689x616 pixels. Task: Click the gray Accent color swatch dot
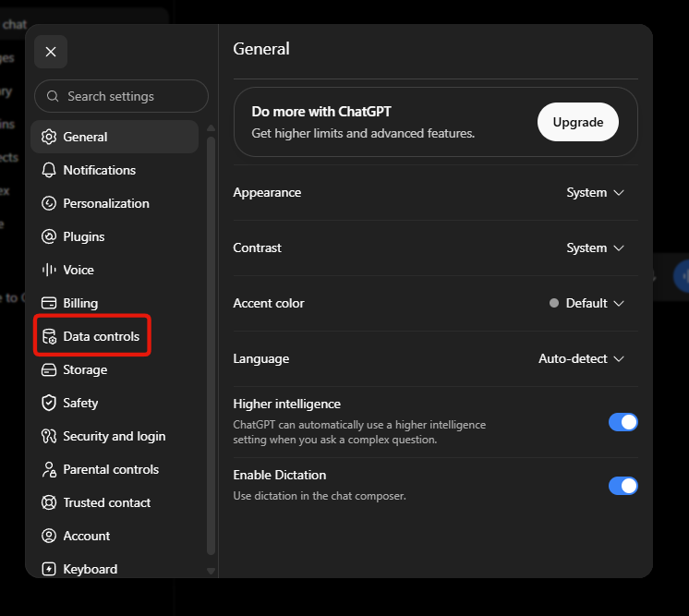coord(554,303)
